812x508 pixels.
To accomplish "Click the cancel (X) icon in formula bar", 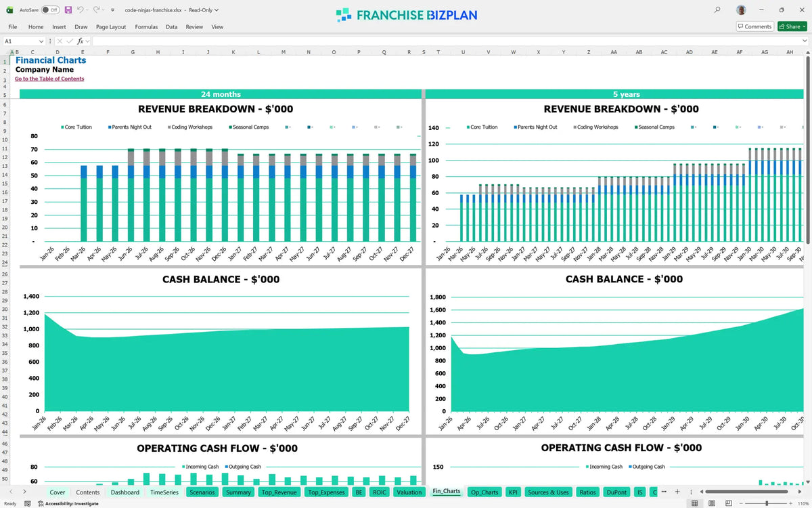I will click(x=60, y=41).
